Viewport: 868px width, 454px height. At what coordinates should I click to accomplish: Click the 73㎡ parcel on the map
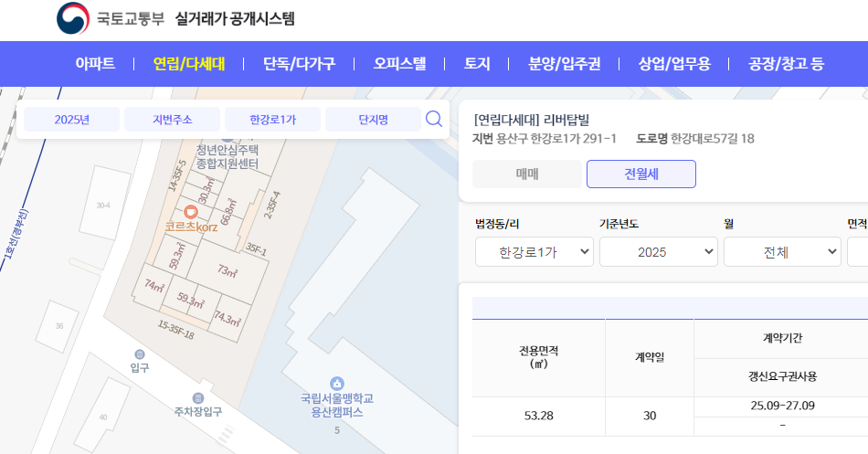[x=228, y=271]
